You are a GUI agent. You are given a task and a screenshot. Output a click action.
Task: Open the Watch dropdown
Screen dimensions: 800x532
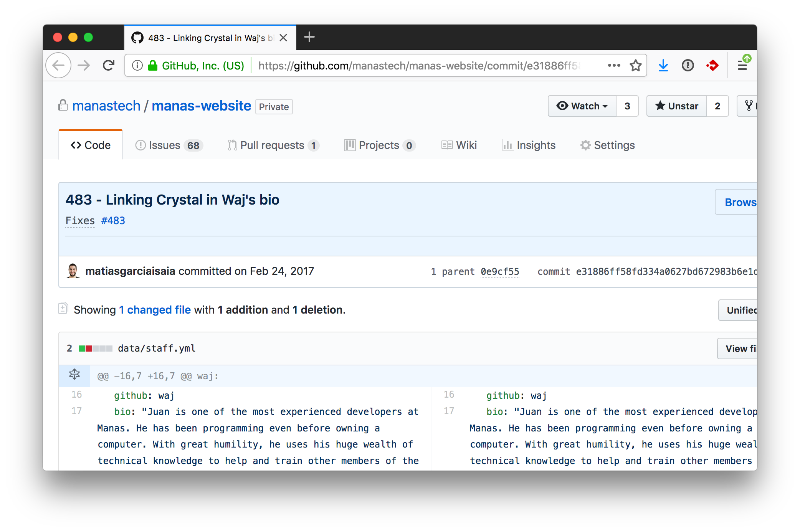[x=582, y=106]
